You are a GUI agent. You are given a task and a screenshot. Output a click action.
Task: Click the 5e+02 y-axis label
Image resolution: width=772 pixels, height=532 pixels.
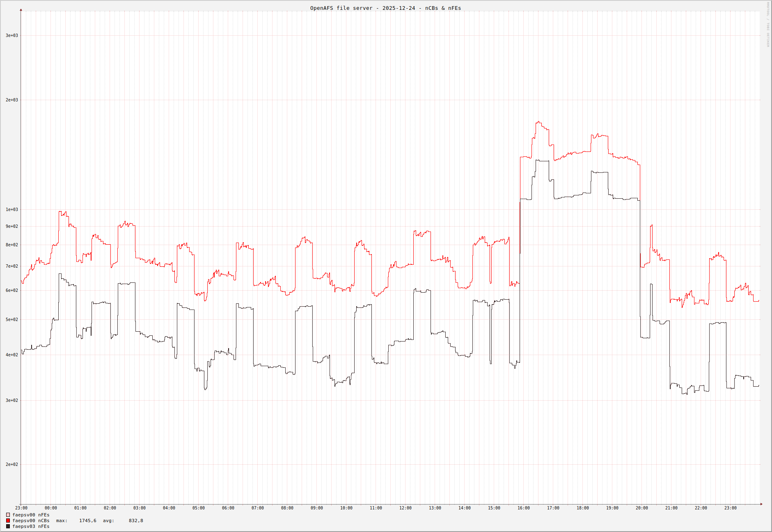pos(11,320)
